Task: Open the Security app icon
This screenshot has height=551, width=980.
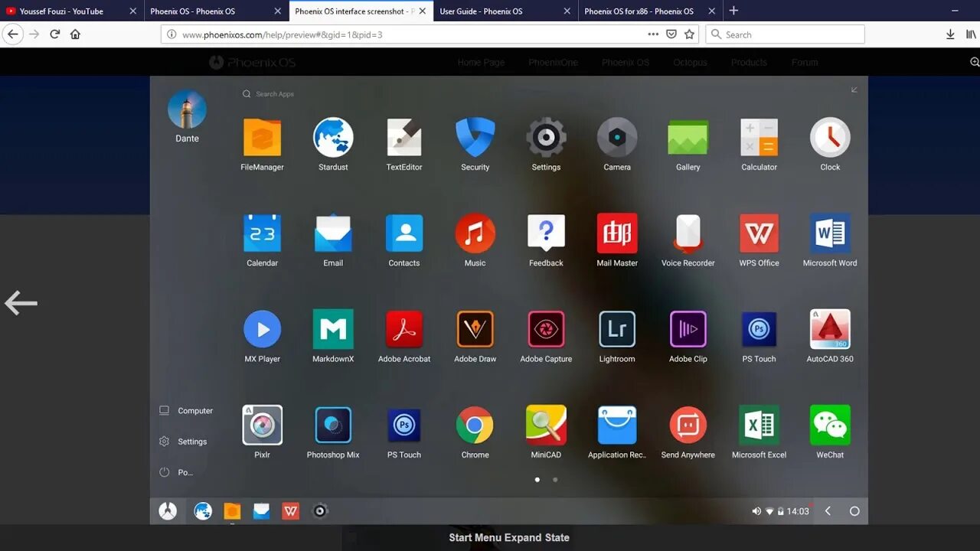Action: point(475,138)
